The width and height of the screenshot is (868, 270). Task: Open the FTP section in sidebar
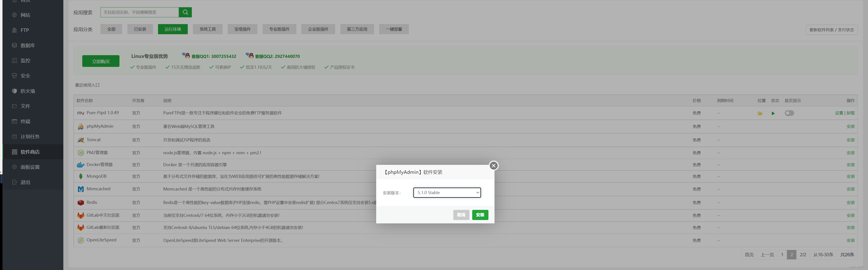point(25,30)
